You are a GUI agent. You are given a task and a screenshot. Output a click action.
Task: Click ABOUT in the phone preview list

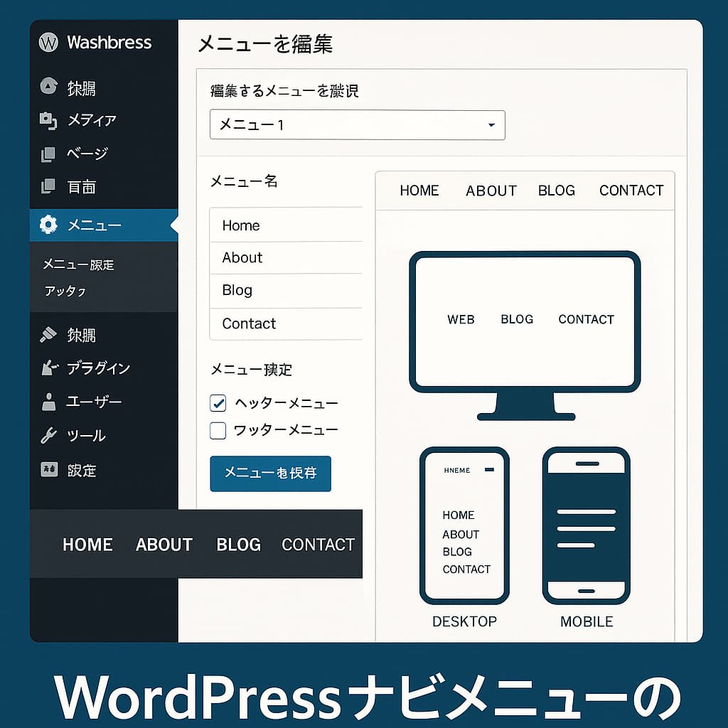461,535
